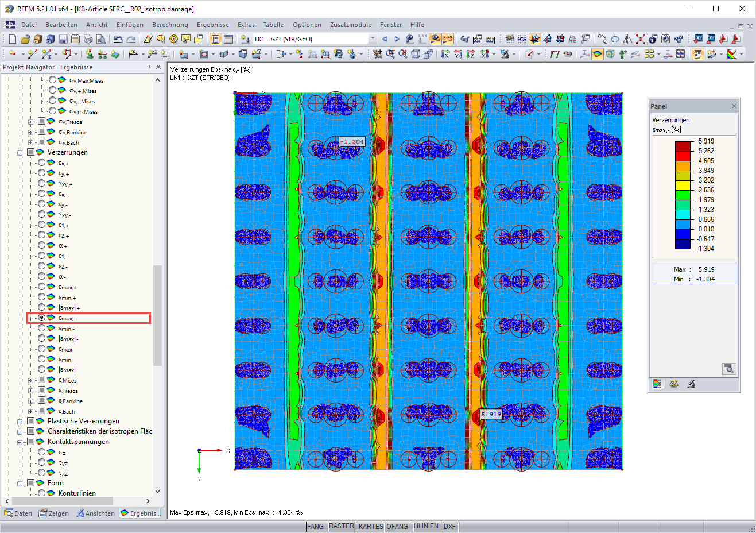Toggle the HLINIEN status bar button
756x533 pixels.
tap(426, 526)
